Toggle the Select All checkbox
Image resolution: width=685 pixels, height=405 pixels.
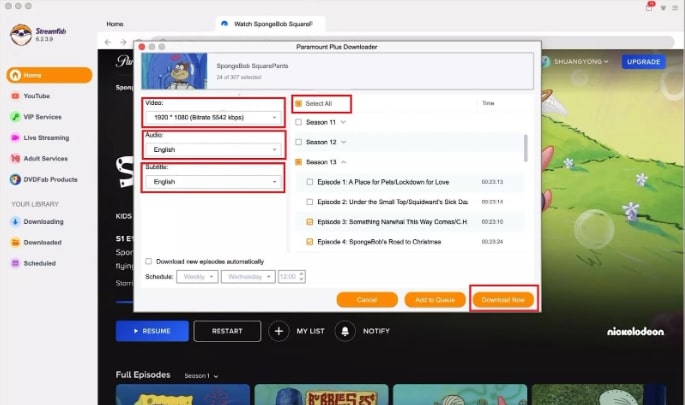(298, 104)
